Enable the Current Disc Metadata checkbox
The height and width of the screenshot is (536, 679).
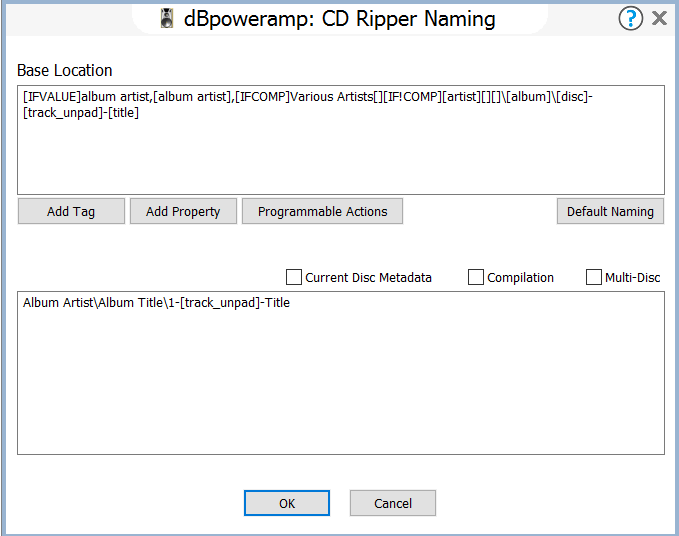(x=294, y=277)
